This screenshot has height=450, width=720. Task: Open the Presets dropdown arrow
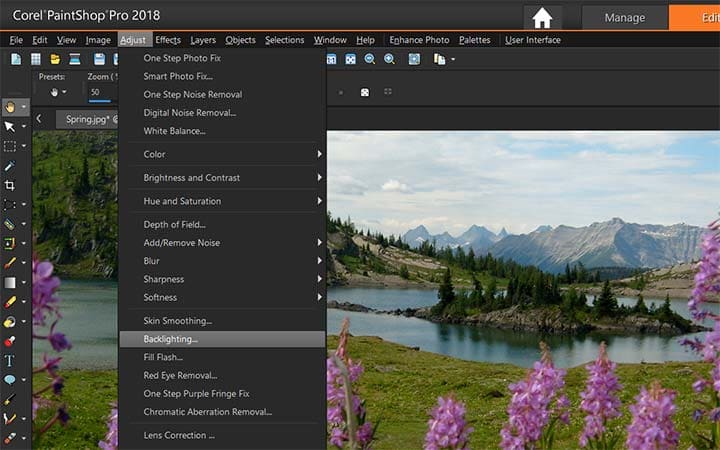pyautogui.click(x=64, y=92)
